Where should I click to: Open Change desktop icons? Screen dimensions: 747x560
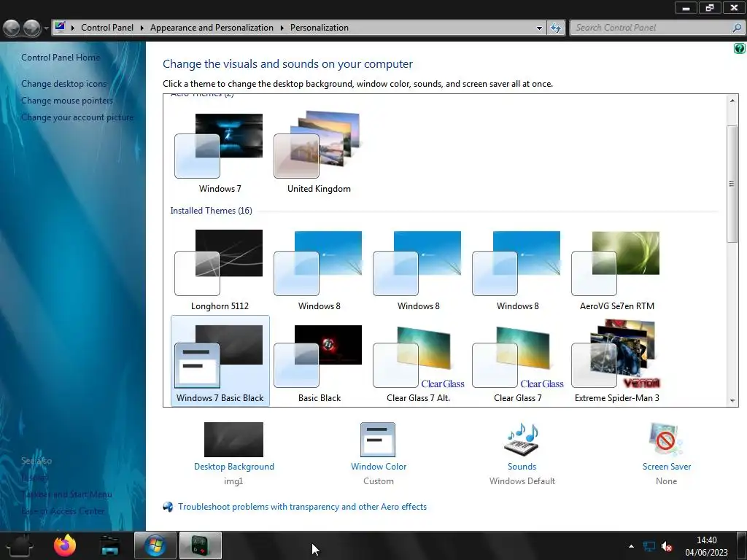click(64, 84)
